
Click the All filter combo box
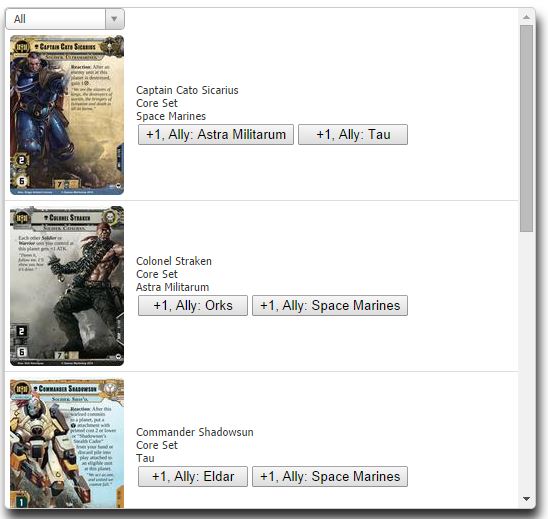(65, 19)
